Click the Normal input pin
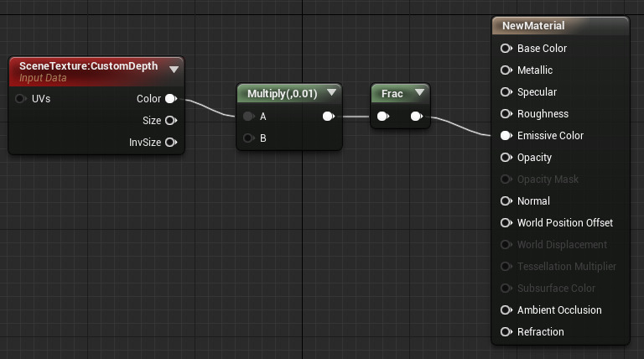 click(506, 200)
